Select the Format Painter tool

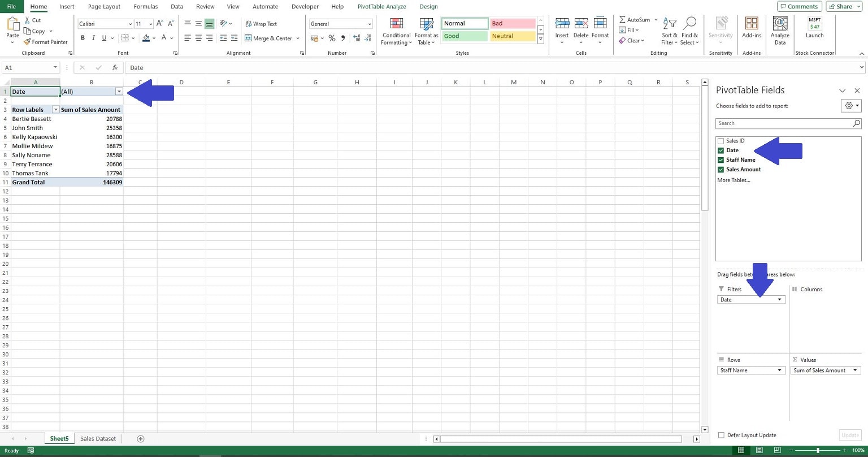(x=45, y=42)
